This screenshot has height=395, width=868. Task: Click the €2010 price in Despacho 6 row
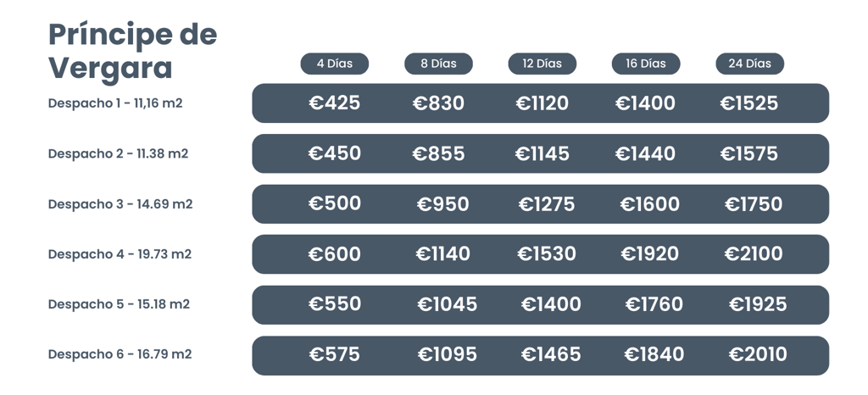(757, 354)
